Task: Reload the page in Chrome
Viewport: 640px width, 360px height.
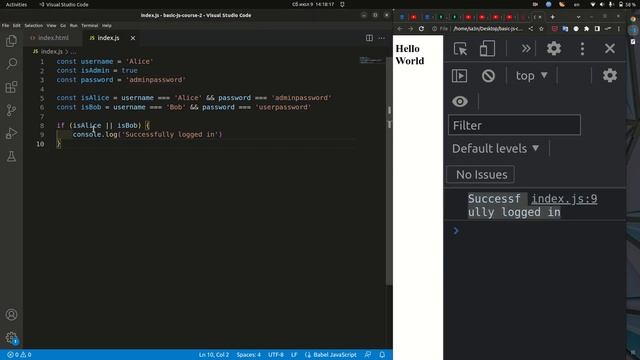Action: pyautogui.click(x=421, y=29)
